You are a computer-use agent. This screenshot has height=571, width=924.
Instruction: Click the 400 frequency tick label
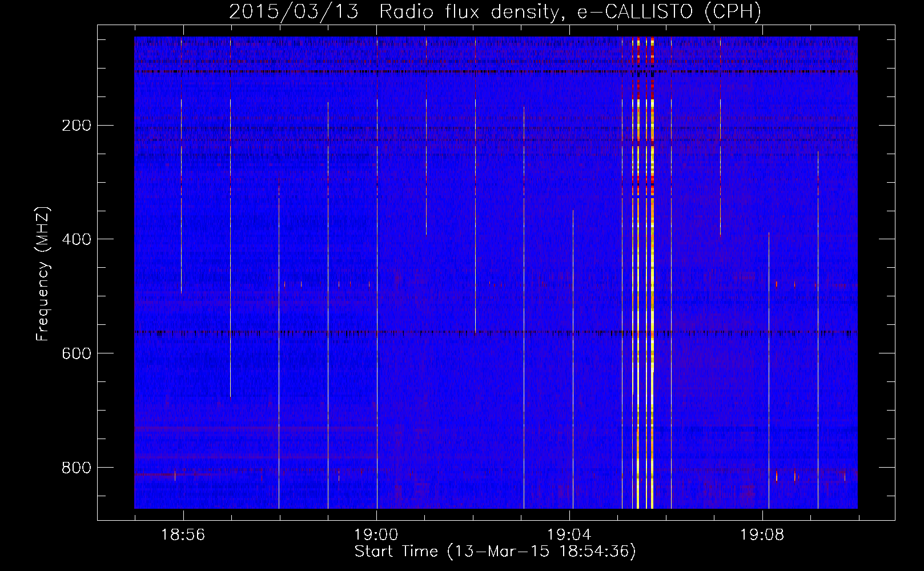(77, 239)
